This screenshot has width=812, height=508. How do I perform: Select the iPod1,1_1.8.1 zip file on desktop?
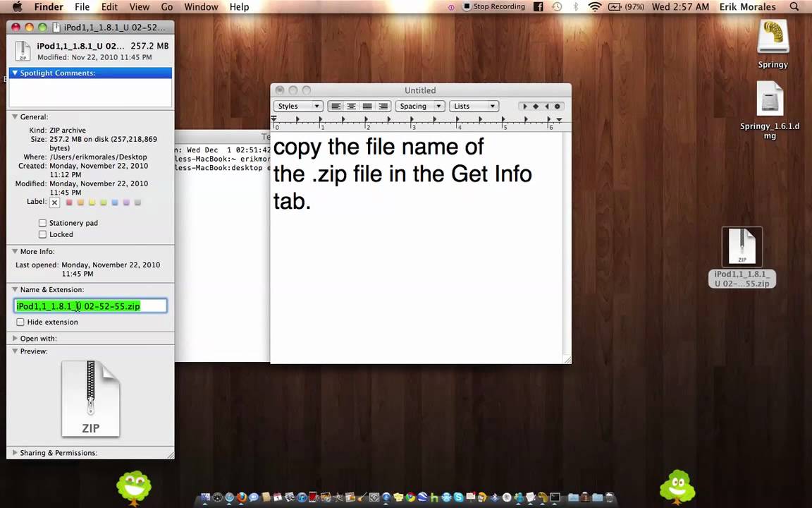tap(742, 247)
